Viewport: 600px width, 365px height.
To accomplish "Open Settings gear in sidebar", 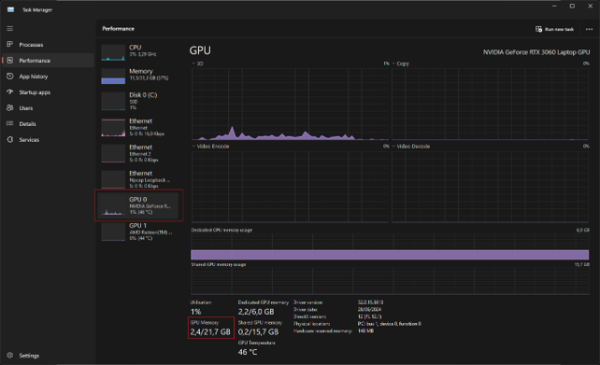I will [10, 355].
